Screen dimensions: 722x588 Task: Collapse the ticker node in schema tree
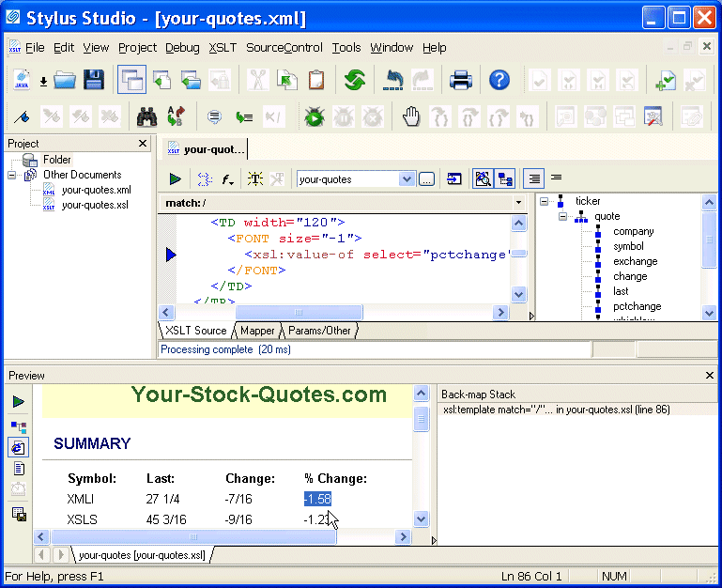(x=545, y=201)
